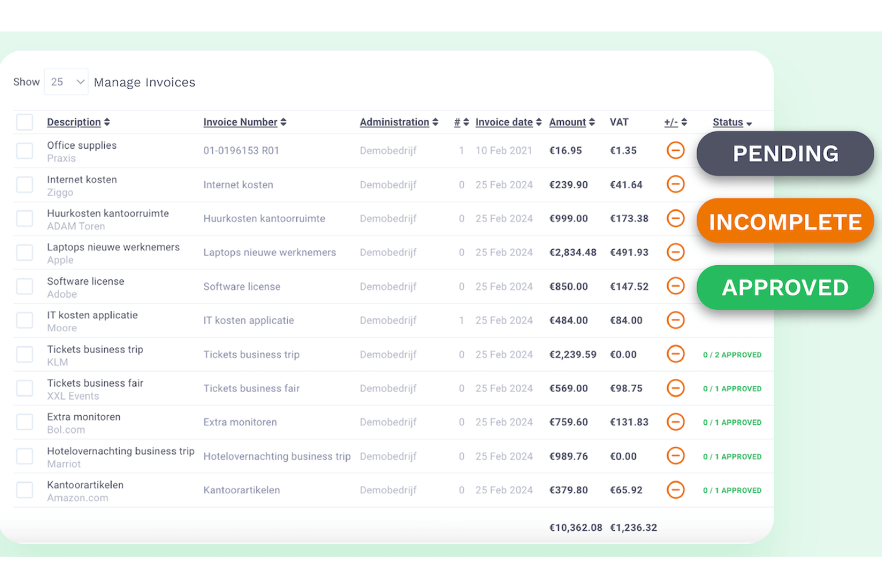Check the checkbox for Office supplies invoice

click(x=24, y=150)
